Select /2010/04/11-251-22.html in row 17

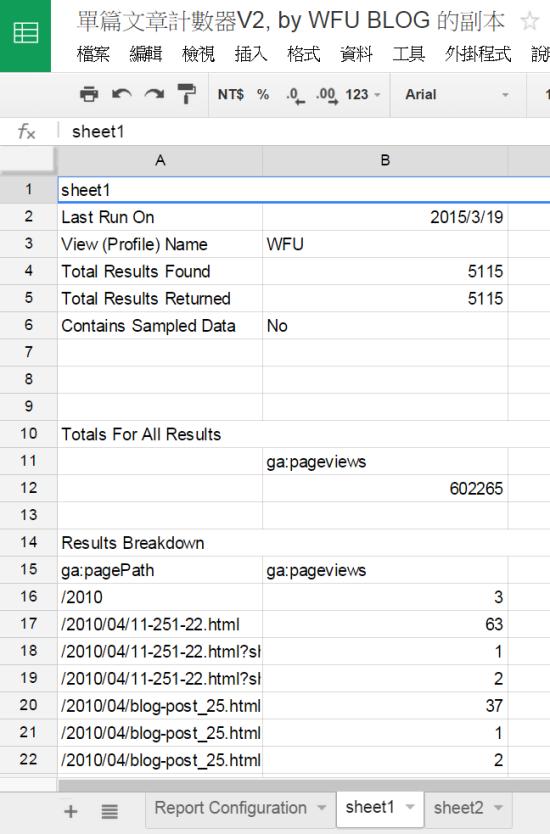point(160,624)
